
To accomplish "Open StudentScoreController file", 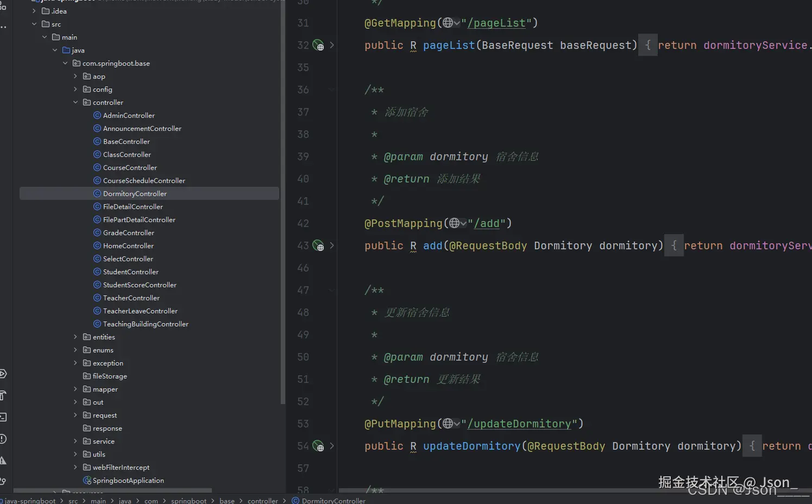I will (x=140, y=285).
